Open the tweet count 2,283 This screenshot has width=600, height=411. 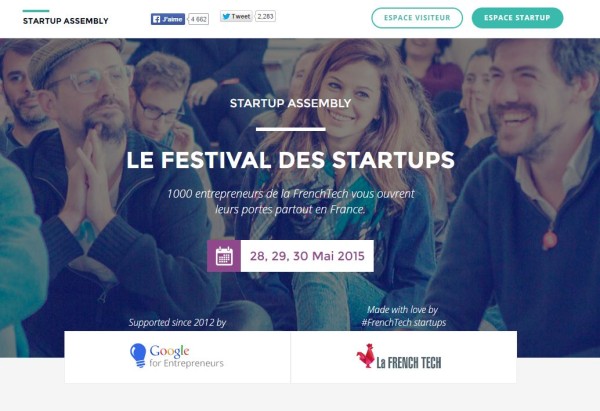265,16
